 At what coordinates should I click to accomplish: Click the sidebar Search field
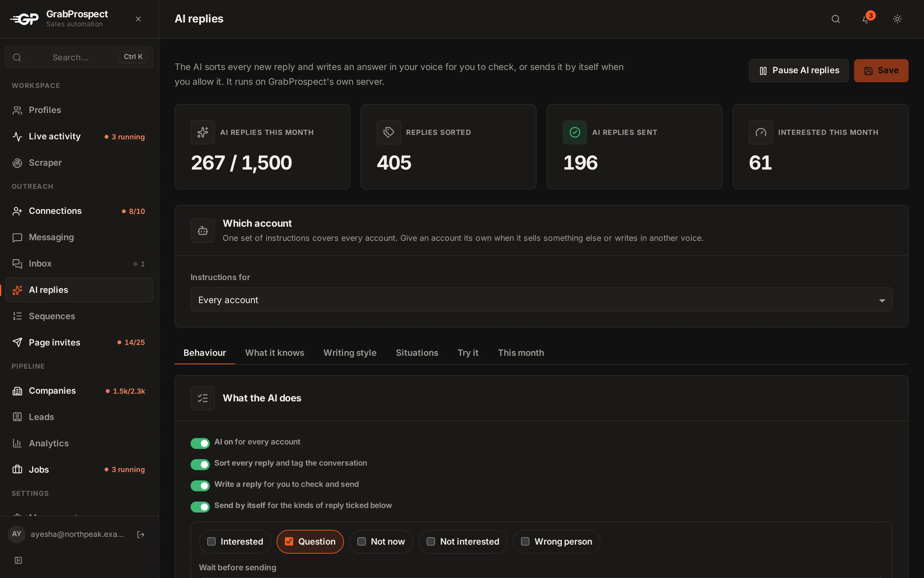(x=79, y=57)
